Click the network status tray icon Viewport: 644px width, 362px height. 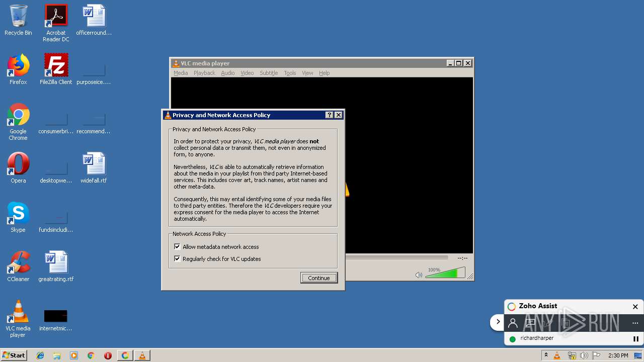tap(572, 355)
